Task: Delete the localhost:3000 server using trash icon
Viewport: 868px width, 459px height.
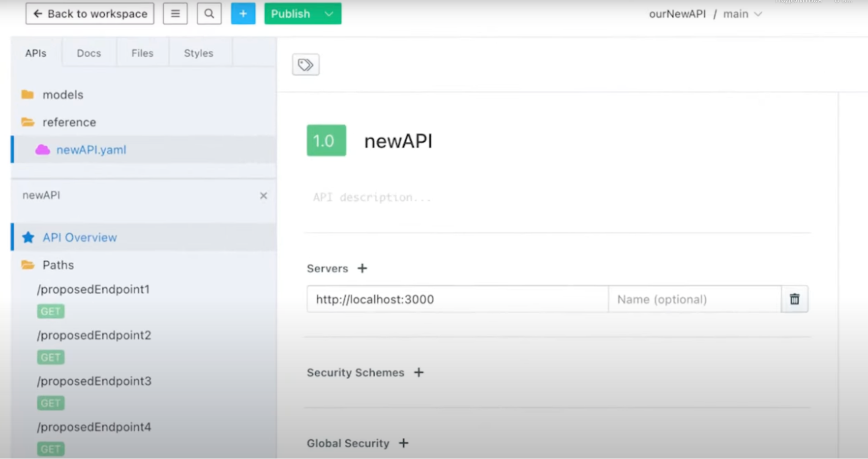Action: click(794, 299)
